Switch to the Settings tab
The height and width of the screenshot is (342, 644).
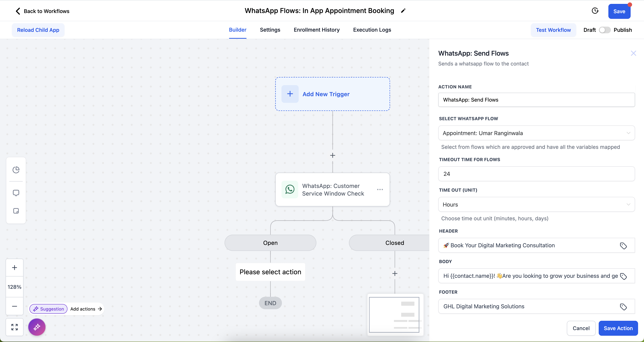pyautogui.click(x=270, y=30)
